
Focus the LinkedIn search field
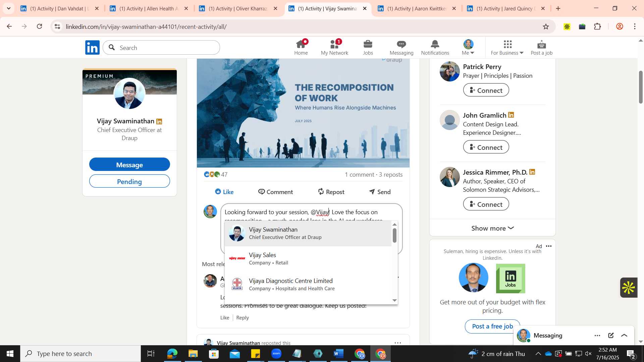tap(161, 48)
